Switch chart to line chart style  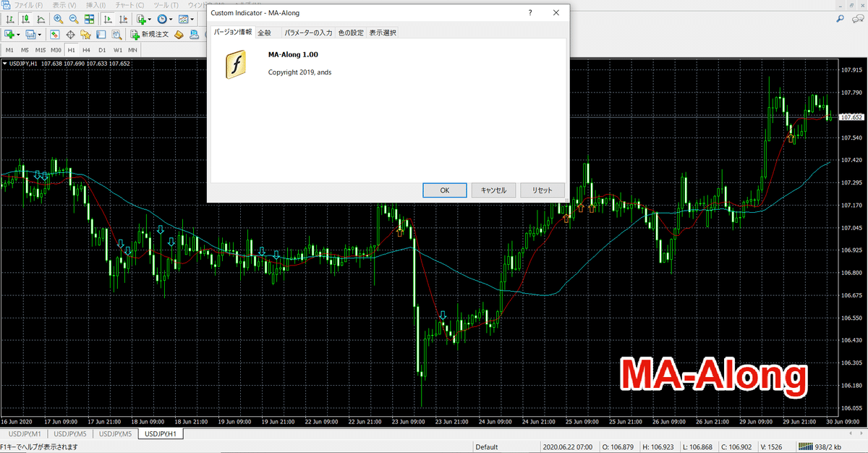pos(41,19)
